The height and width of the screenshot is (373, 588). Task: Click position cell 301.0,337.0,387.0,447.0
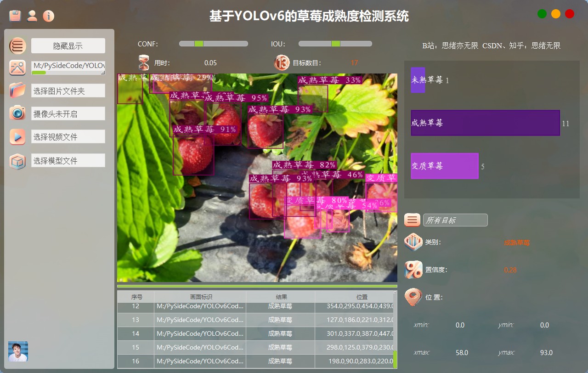[354, 333]
